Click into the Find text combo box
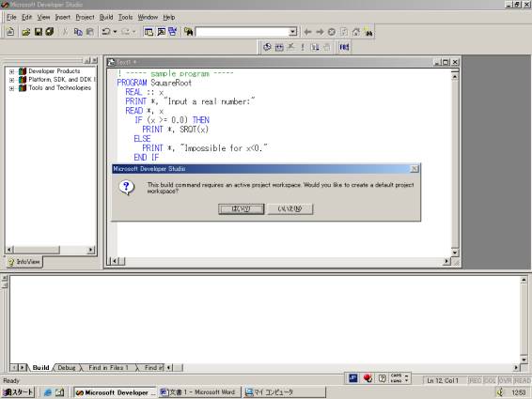The height and width of the screenshot is (399, 532). click(x=243, y=32)
